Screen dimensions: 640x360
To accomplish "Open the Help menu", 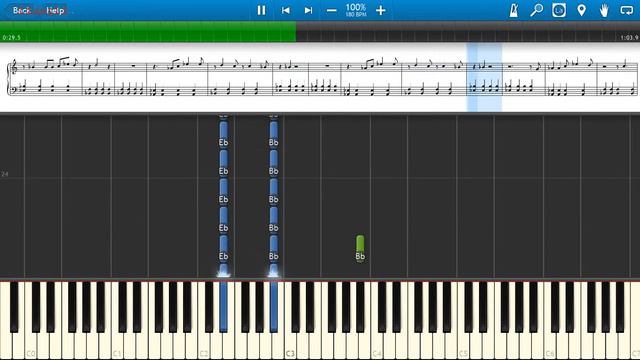I will [x=55, y=11].
